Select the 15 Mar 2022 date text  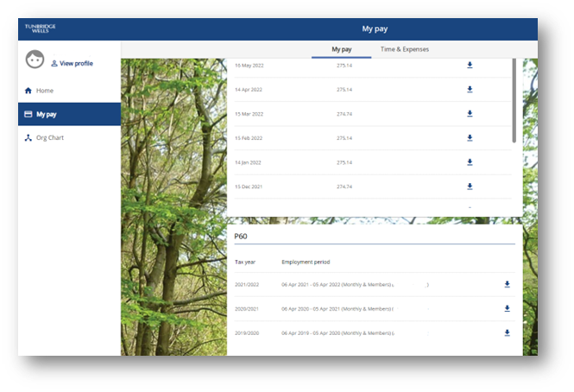click(x=249, y=114)
